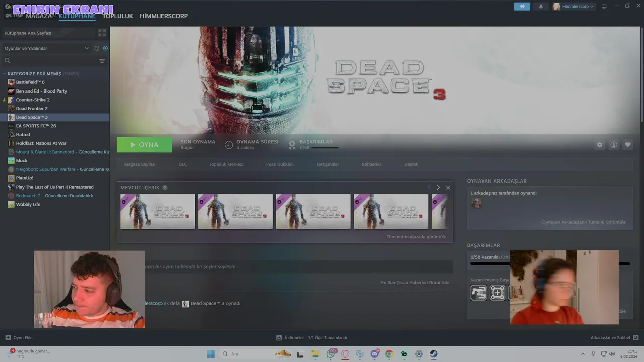Viewport: 644px width, 362px height.
Task: Select Counter-Strike 2 in library
Action: 33,100
